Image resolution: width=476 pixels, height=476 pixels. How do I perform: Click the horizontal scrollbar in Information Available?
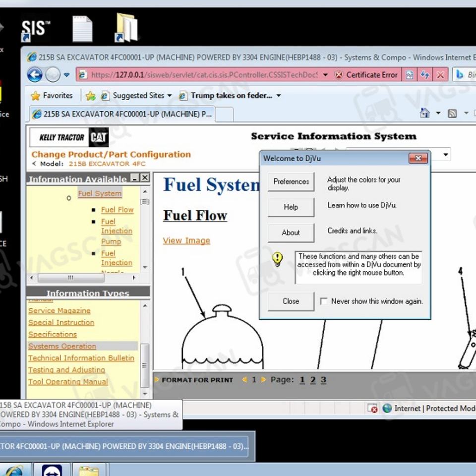[x=71, y=278]
